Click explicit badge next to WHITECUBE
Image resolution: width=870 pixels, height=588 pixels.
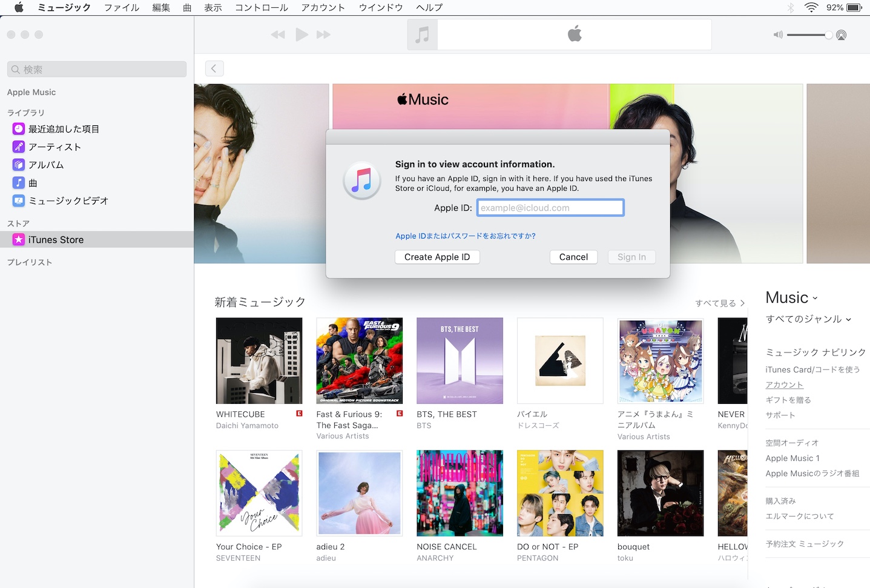(299, 414)
